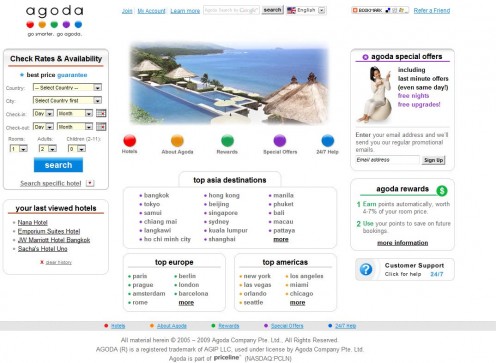
Task: Click the Bookmark share widget icon
Action: pos(380,10)
